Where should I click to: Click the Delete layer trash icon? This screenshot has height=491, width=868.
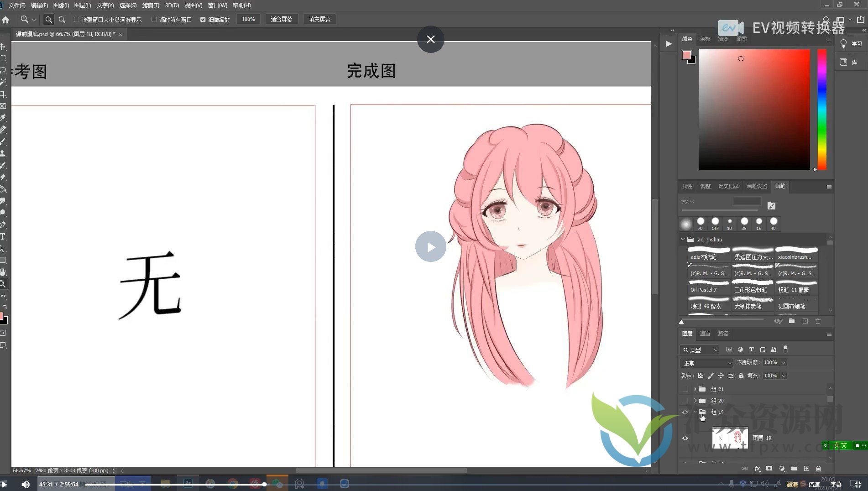coord(818,469)
